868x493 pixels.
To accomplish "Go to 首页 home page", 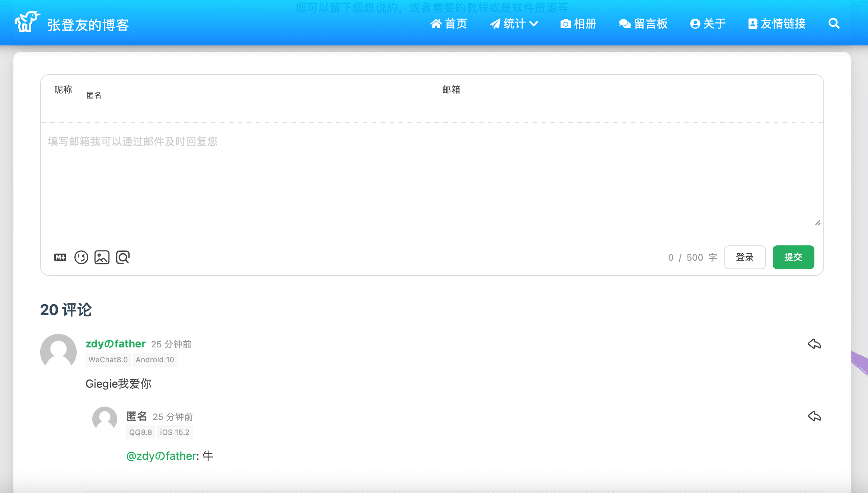I will [x=449, y=24].
